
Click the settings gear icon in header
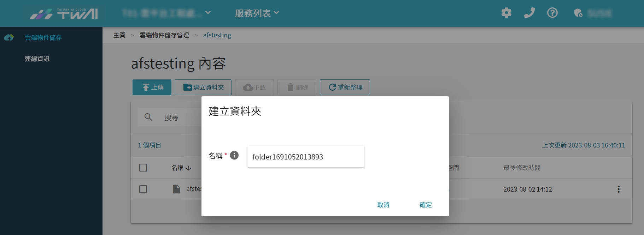point(507,13)
